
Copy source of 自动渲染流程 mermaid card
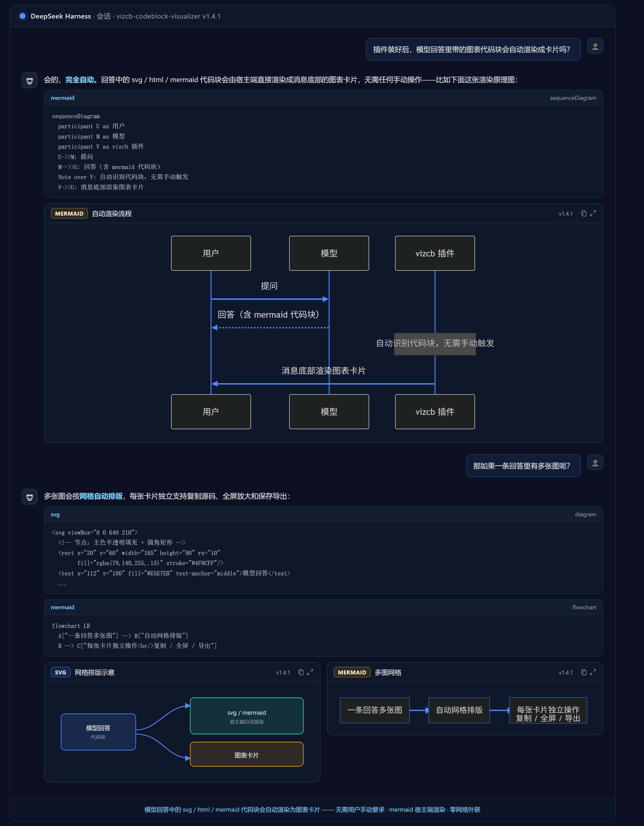tap(584, 213)
